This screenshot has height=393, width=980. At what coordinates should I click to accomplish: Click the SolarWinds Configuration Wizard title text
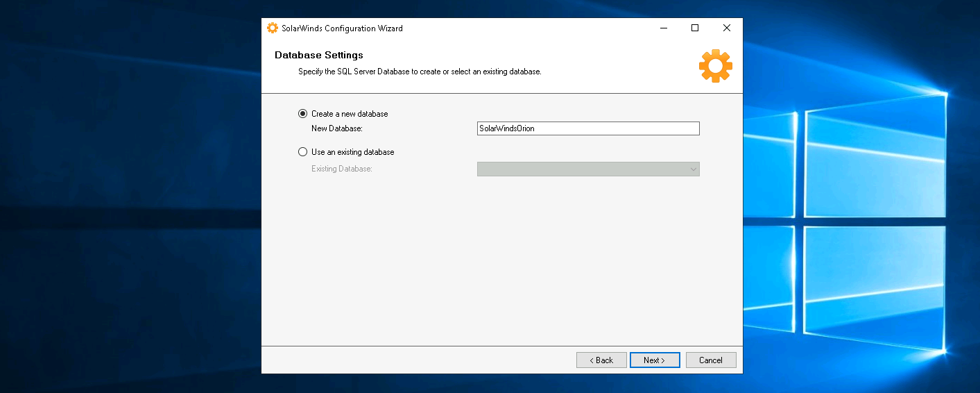pyautogui.click(x=342, y=28)
